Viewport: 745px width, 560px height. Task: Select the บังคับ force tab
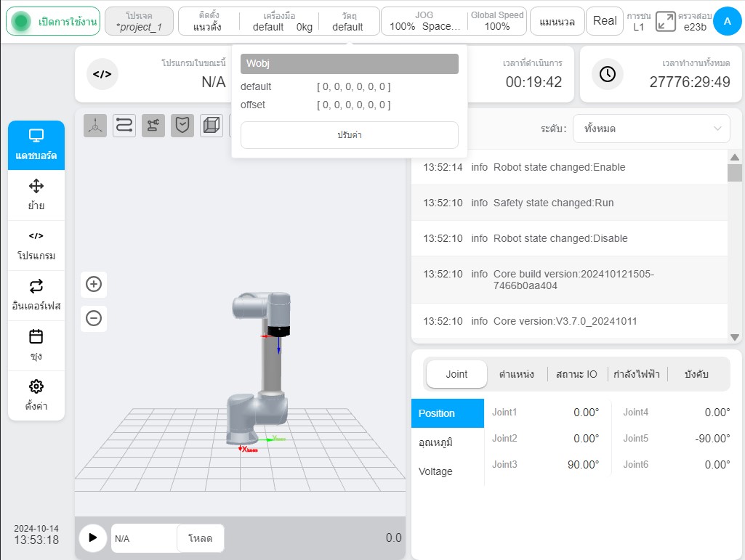coord(696,374)
